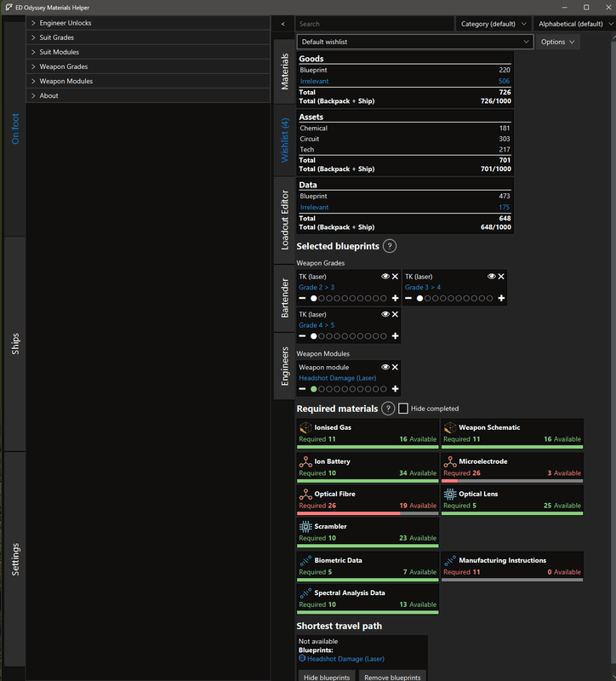This screenshot has width=616, height=681.
Task: Click the Ion Battery asset icon
Action: 305,461
